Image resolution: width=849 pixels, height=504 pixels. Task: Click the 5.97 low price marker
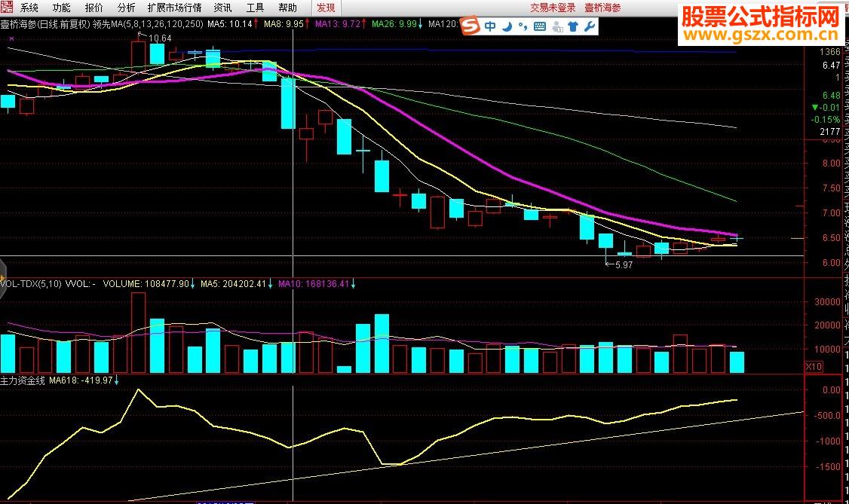[x=624, y=265]
